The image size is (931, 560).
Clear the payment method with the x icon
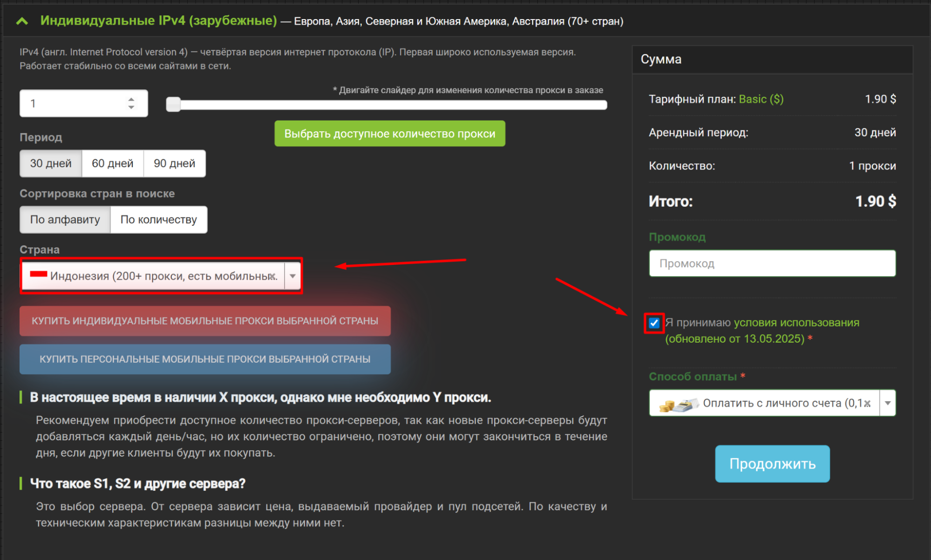[x=867, y=404]
